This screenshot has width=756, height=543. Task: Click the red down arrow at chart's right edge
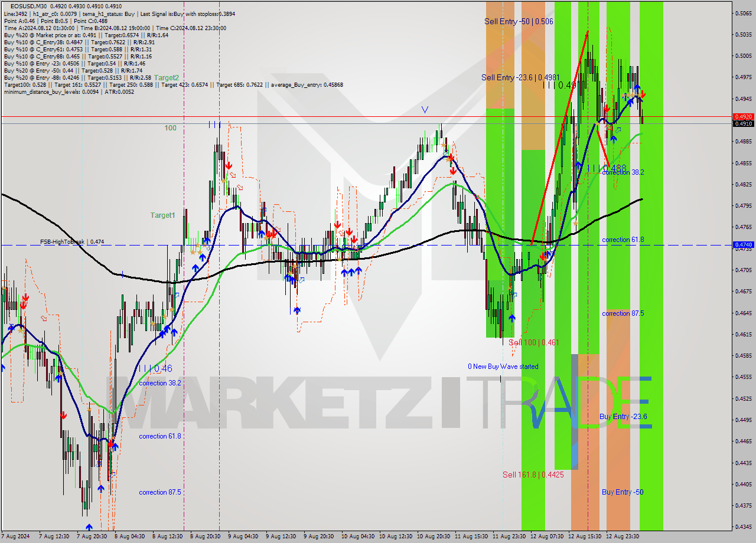click(x=643, y=94)
